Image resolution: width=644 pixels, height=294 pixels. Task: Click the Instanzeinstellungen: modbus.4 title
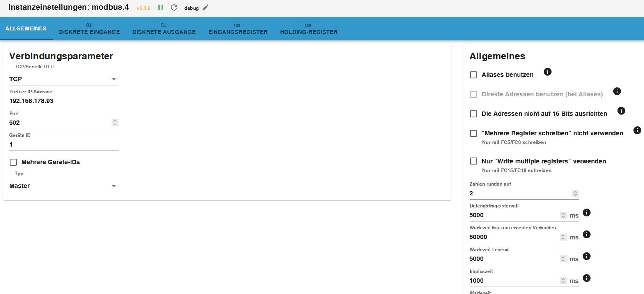coord(69,7)
